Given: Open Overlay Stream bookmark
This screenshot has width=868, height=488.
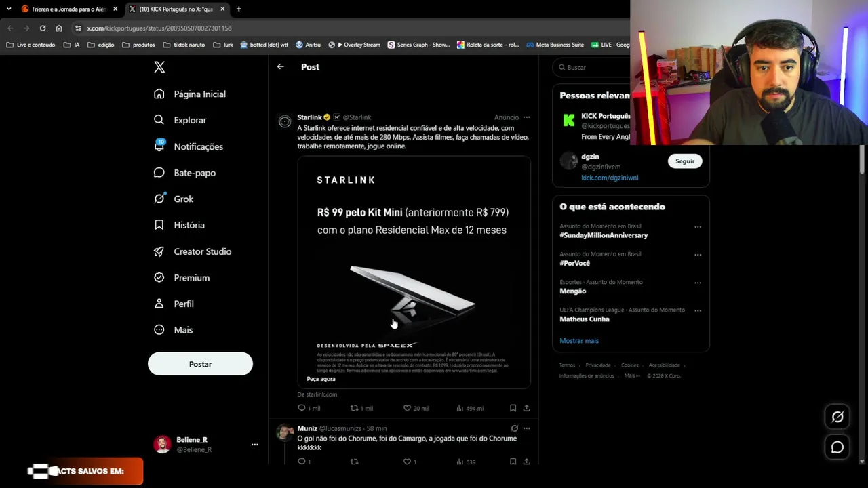Looking at the screenshot, I should 354,45.
